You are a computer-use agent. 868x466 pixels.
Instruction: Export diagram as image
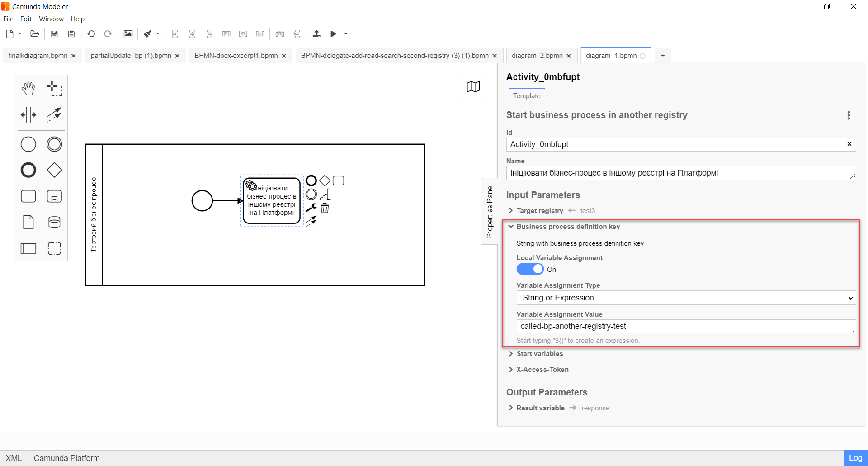point(128,33)
